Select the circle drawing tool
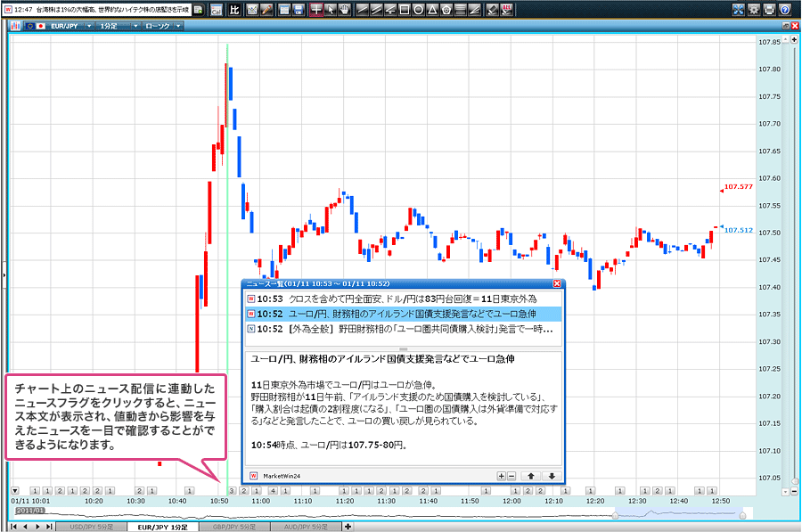The height and width of the screenshot is (532, 802). point(419,10)
